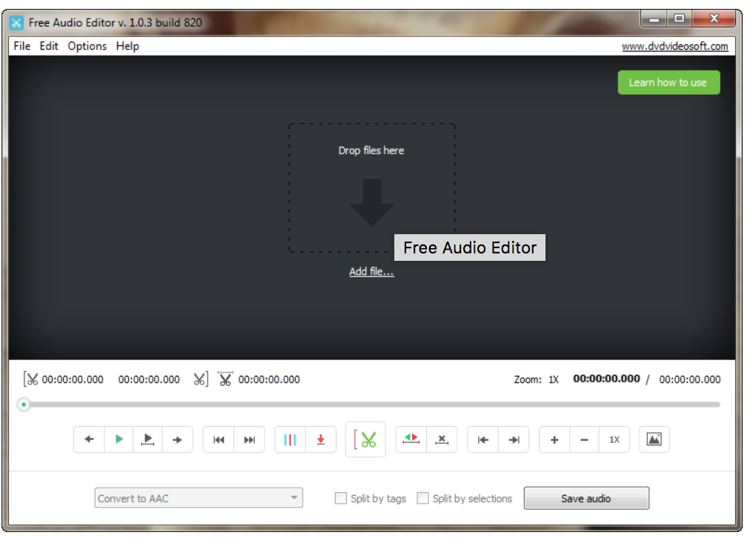Zoom out with the minus button
Image resolution: width=756 pixels, height=538 pixels.
(584, 439)
